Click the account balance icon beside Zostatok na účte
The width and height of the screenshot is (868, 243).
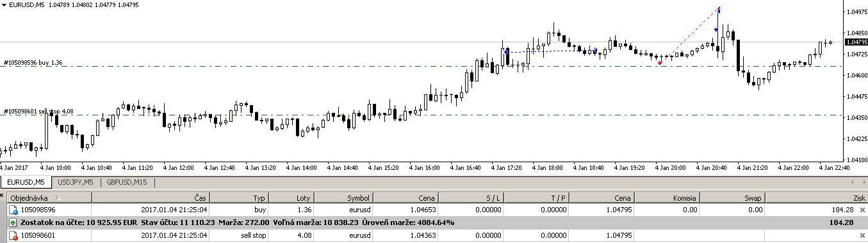click(13, 223)
